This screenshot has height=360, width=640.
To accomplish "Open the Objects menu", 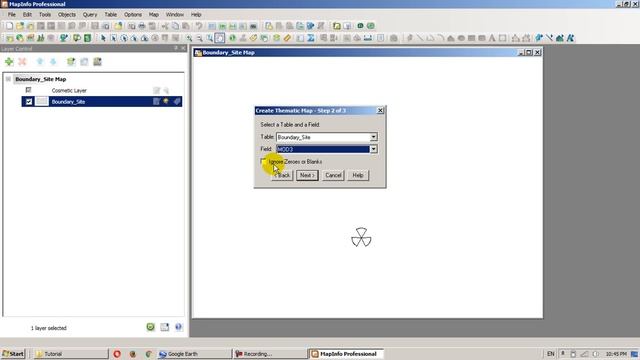I will (x=67, y=14).
